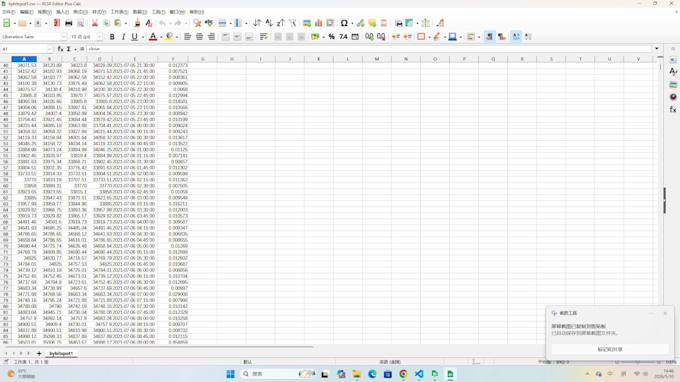Toggle align left
The image size is (680, 382).
tap(187, 37)
